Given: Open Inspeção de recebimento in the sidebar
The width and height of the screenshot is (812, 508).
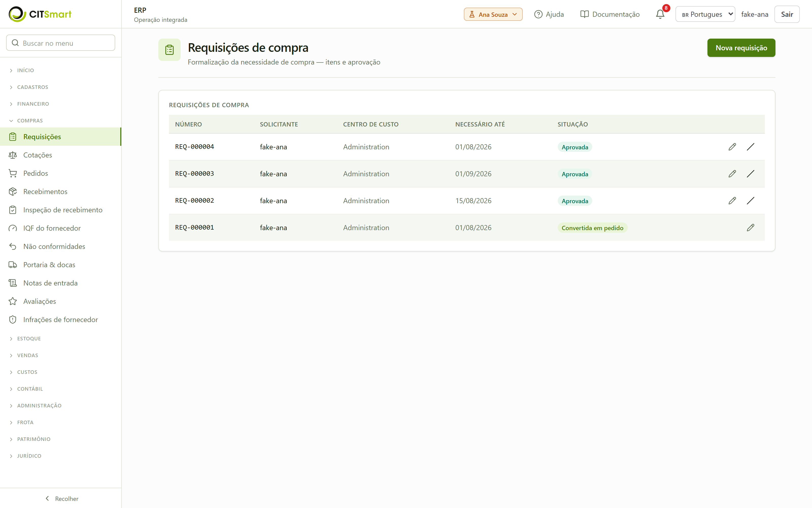Looking at the screenshot, I should (x=60, y=210).
